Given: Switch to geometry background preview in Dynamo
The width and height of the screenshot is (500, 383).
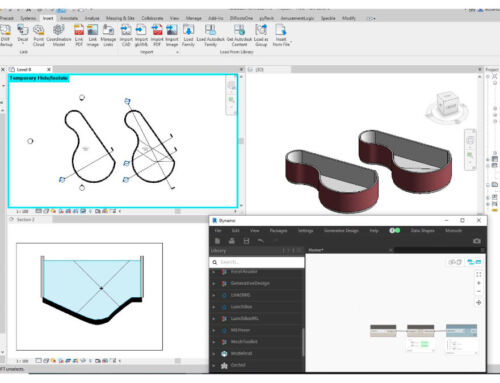Looking at the screenshot, I should coord(455,262).
